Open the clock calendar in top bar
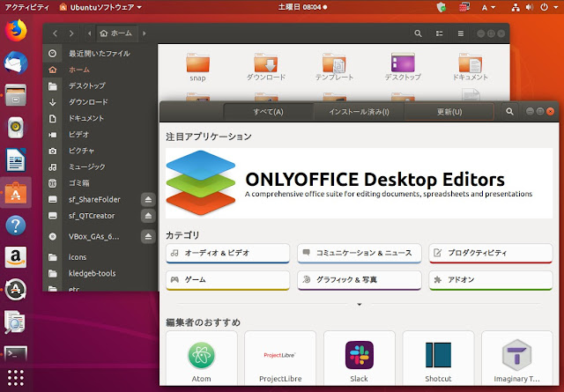 tap(302, 7)
